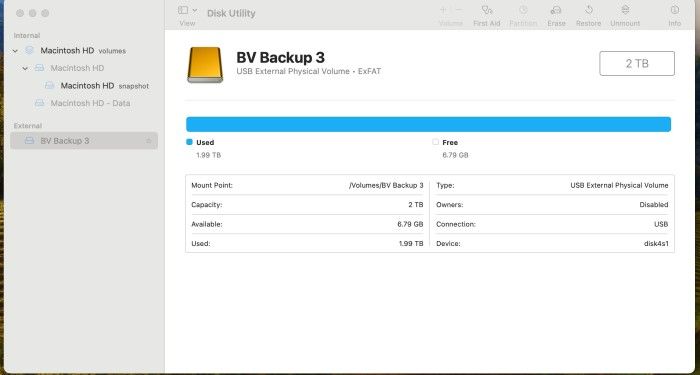
Task: Click the BV Backup 3 title heading
Action: pyautogui.click(x=280, y=57)
